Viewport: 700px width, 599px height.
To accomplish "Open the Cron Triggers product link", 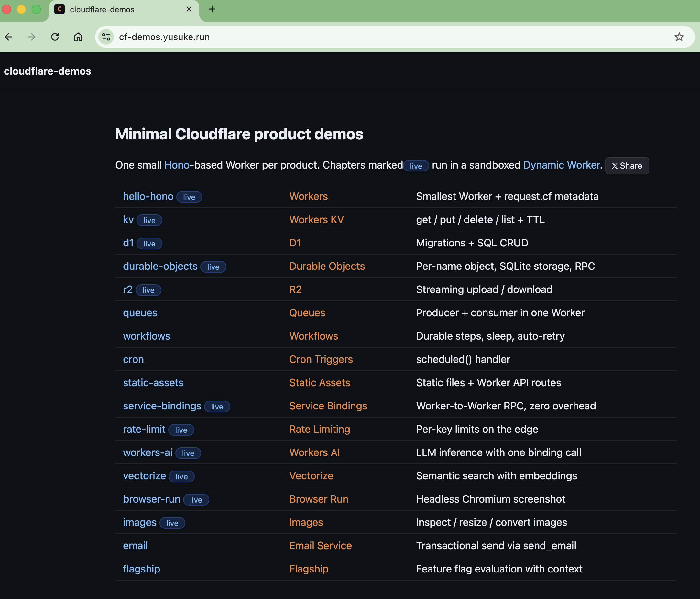I will [x=321, y=359].
